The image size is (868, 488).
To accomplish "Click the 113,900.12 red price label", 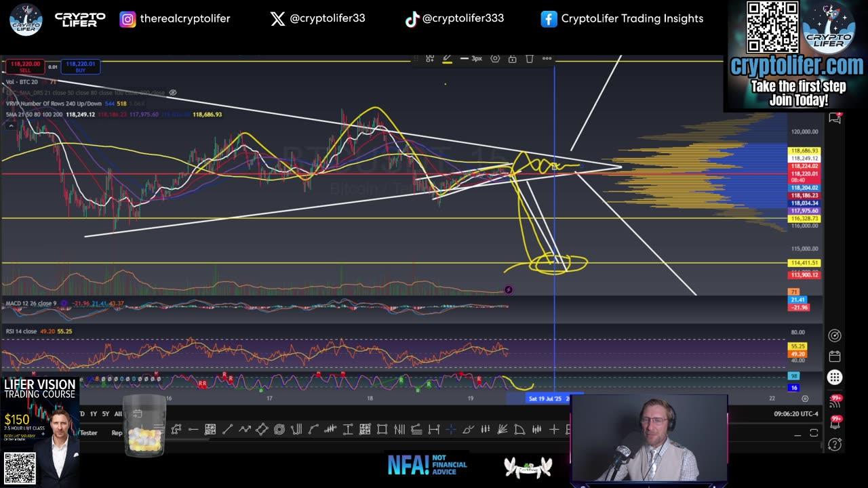I will coord(804,274).
